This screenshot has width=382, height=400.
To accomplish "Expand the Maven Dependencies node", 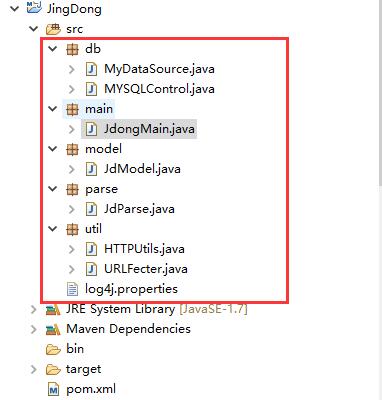I will pyautogui.click(x=33, y=329).
